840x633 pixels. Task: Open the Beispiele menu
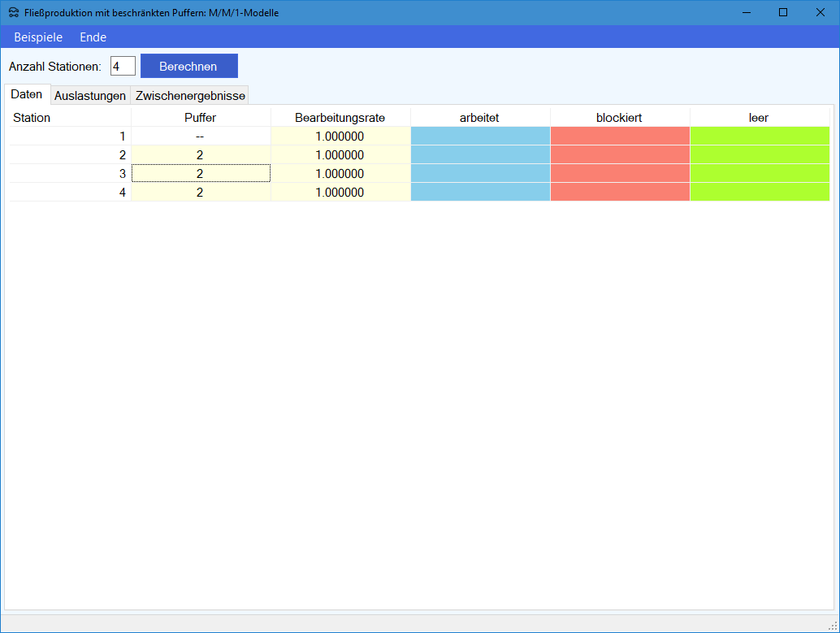tap(38, 37)
